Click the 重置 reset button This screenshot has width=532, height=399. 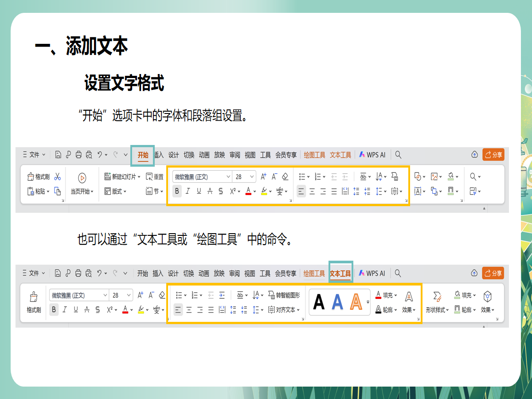point(155,177)
